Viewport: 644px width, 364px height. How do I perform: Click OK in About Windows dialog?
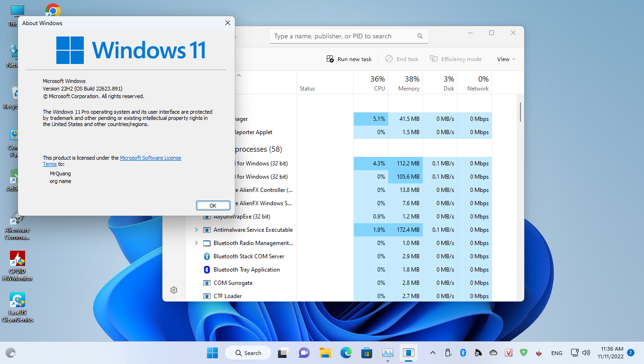[213, 205]
